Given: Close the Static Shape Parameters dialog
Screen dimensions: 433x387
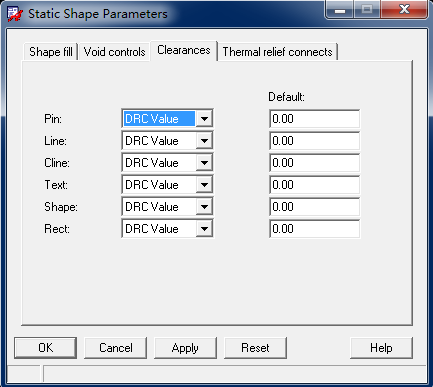Looking at the screenshot, I should click(404, 9).
